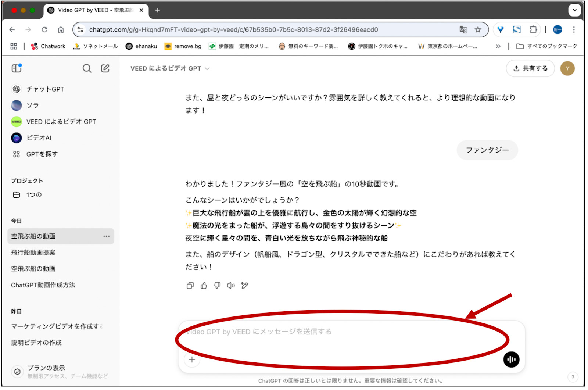Go to browser home page
This screenshot has width=588, height=390.
click(61, 30)
